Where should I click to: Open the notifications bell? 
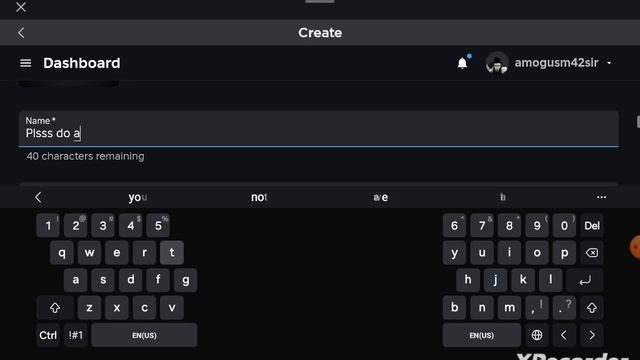[462, 63]
